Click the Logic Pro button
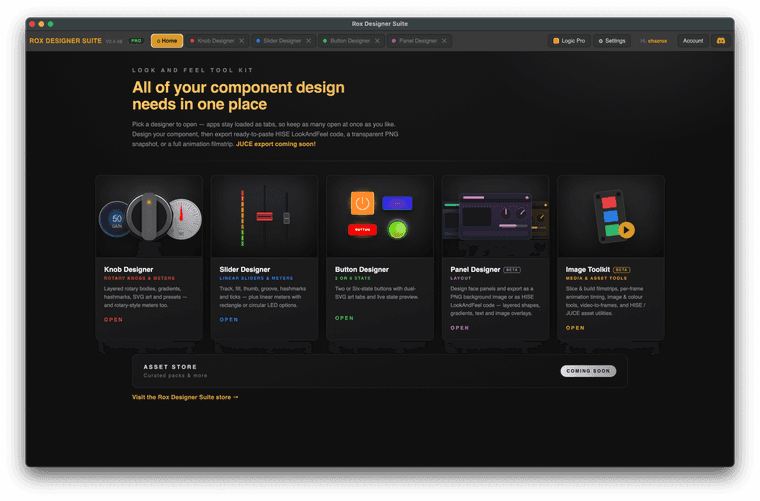The width and height of the screenshot is (760, 501). (x=569, y=41)
